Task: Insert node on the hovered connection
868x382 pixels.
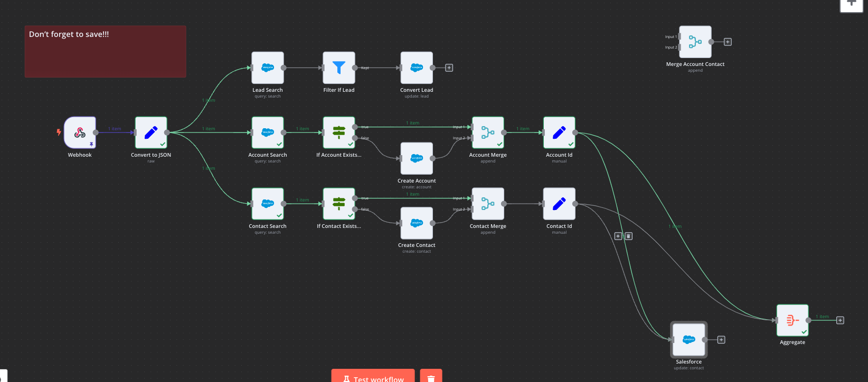Action: [x=618, y=236]
